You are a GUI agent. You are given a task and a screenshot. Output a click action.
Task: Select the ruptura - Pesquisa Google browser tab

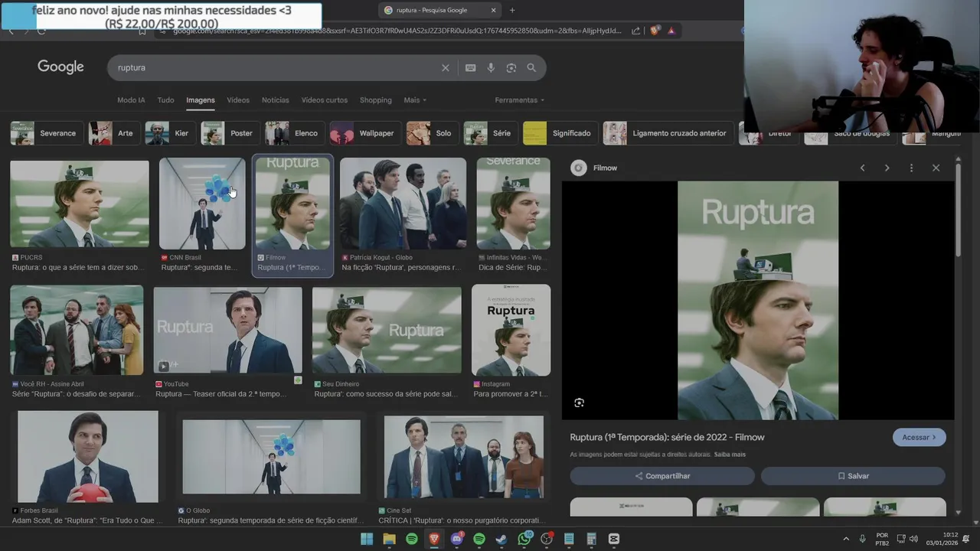440,10
